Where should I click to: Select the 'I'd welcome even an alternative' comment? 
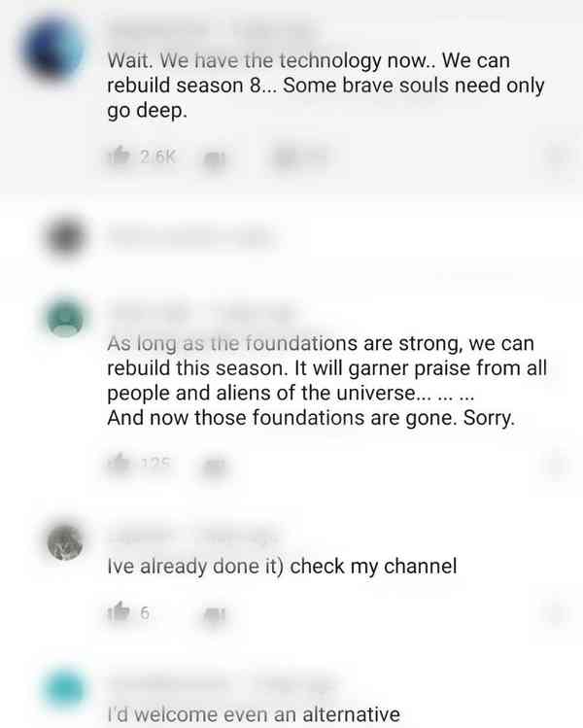pos(254,714)
